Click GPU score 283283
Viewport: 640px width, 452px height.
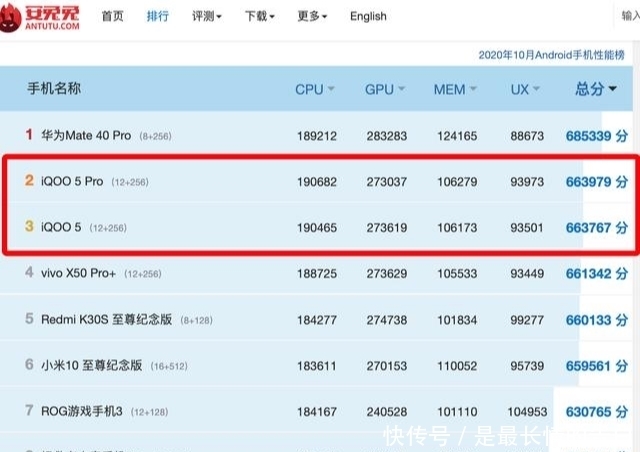pyautogui.click(x=387, y=136)
